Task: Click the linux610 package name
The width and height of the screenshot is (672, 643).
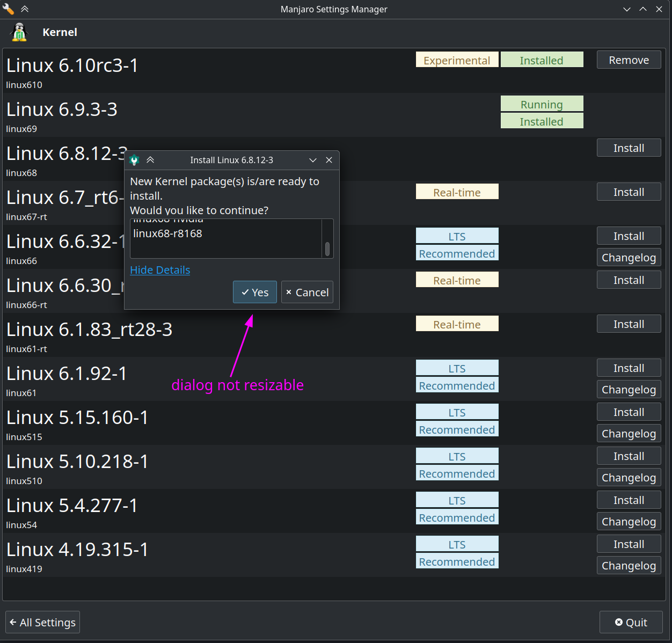Action: [x=24, y=85]
